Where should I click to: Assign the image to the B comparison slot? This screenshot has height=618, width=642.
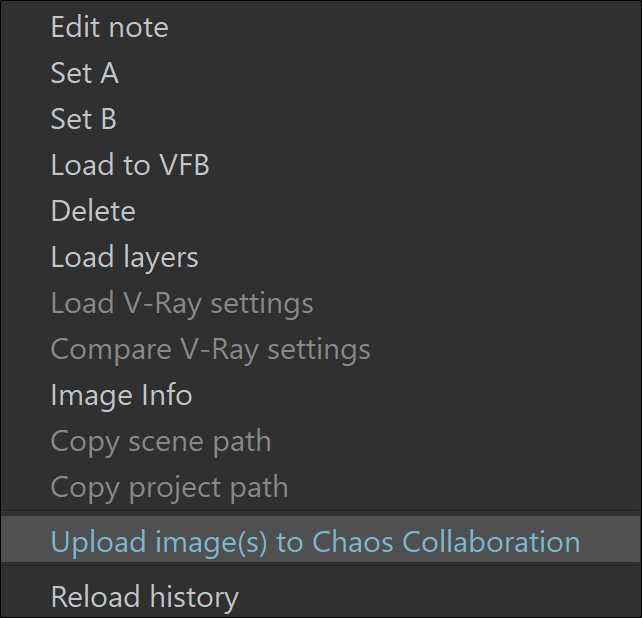pos(321,119)
